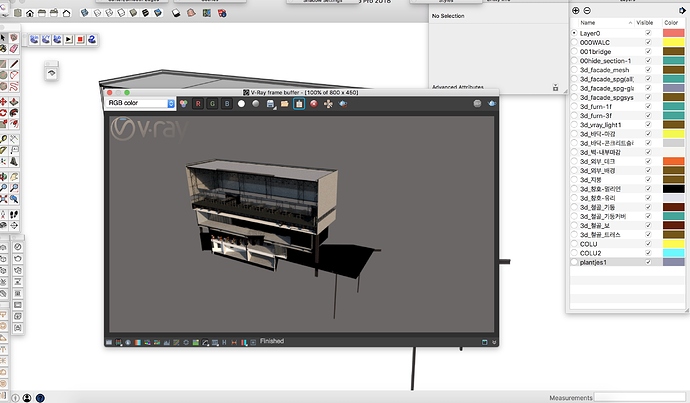Toggle visibility of plantjes1 layer
The width and height of the screenshot is (690, 403).
(648, 262)
